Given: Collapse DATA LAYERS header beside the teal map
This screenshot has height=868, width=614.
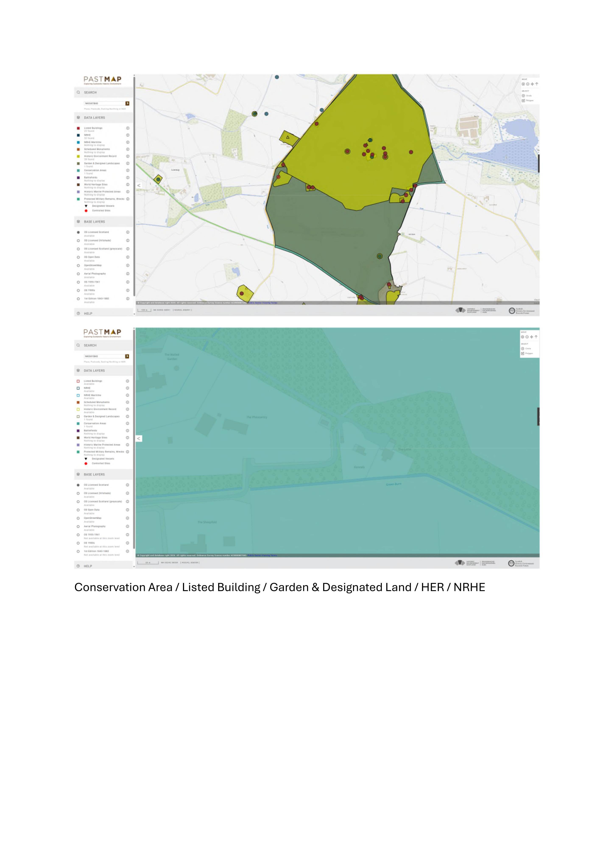Looking at the screenshot, I should (104, 370).
